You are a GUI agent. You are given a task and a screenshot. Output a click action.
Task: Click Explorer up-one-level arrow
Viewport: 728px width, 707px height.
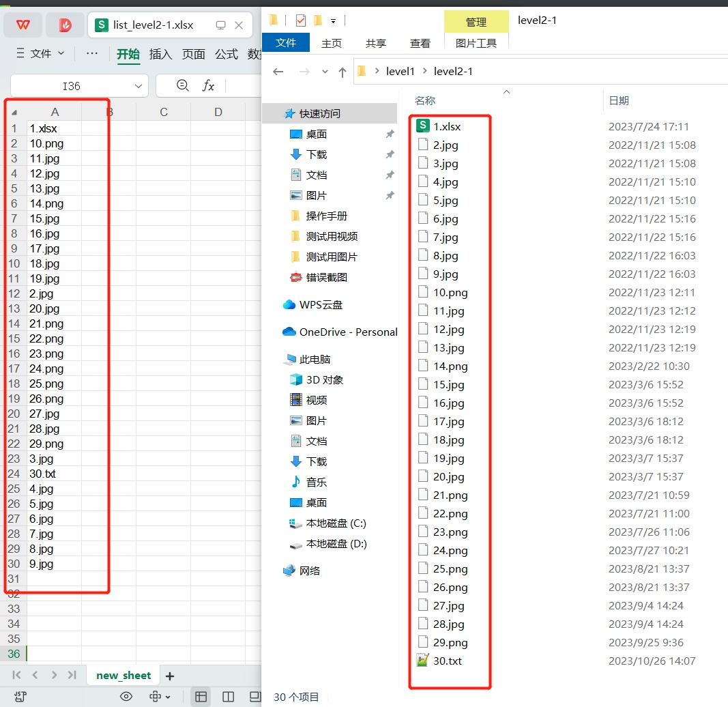[343, 72]
